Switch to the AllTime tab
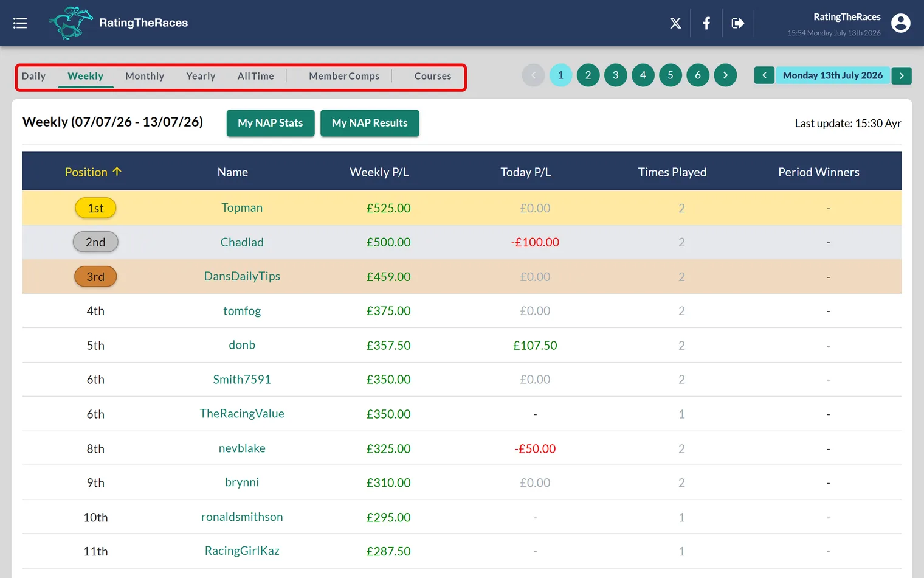The height and width of the screenshot is (578, 924). (256, 76)
